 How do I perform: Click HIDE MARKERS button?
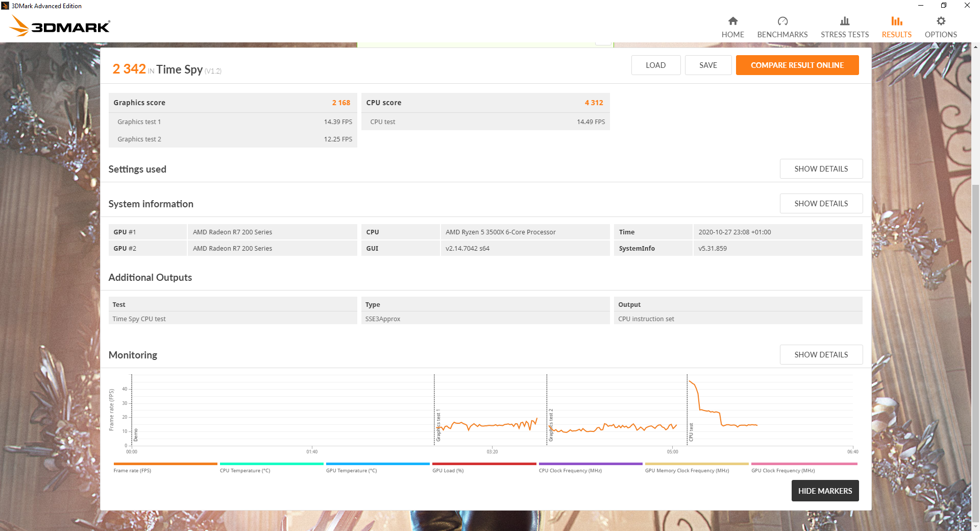825,491
